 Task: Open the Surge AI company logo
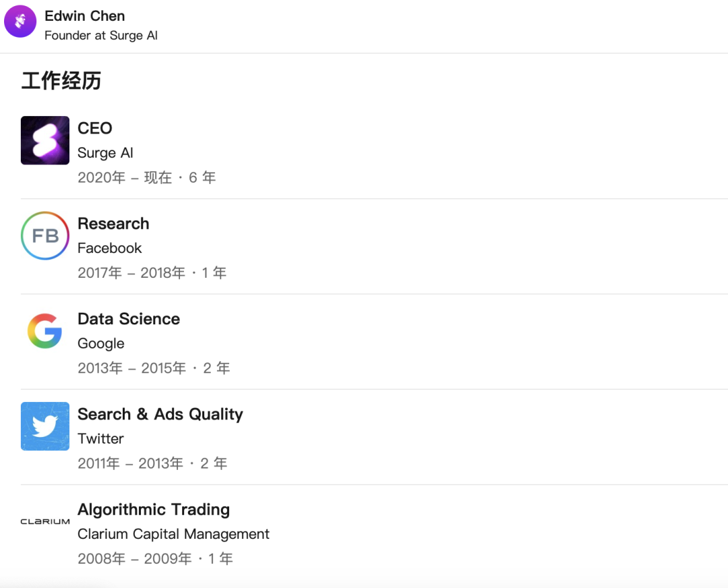point(45,140)
